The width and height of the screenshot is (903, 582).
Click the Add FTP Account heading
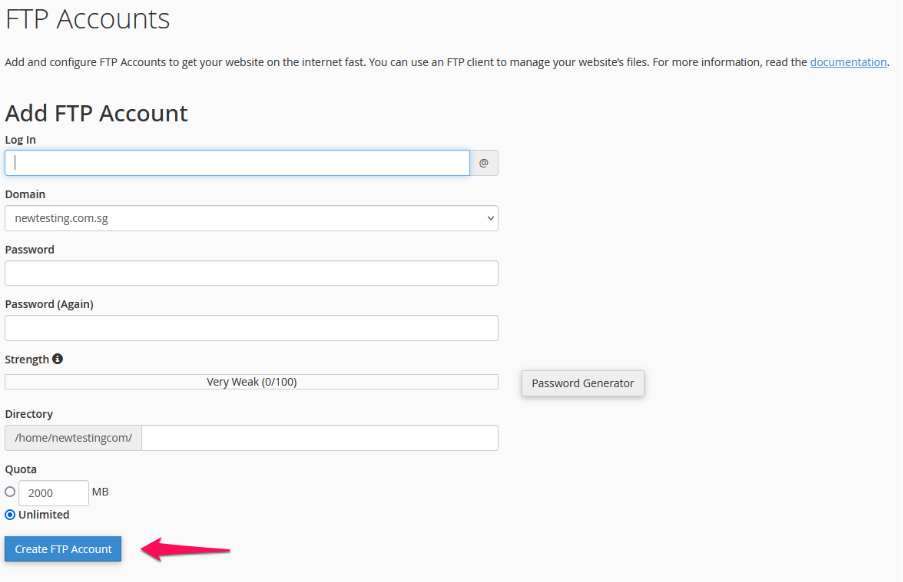coord(96,113)
